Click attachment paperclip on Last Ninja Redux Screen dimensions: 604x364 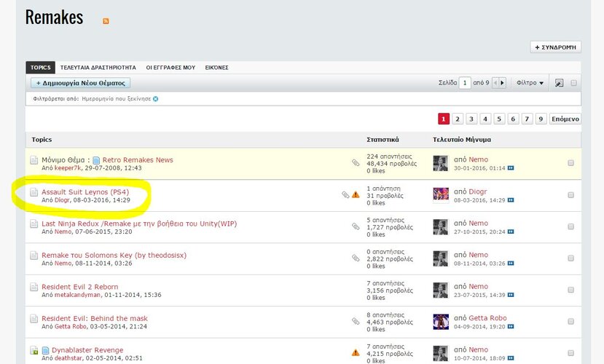click(x=356, y=226)
